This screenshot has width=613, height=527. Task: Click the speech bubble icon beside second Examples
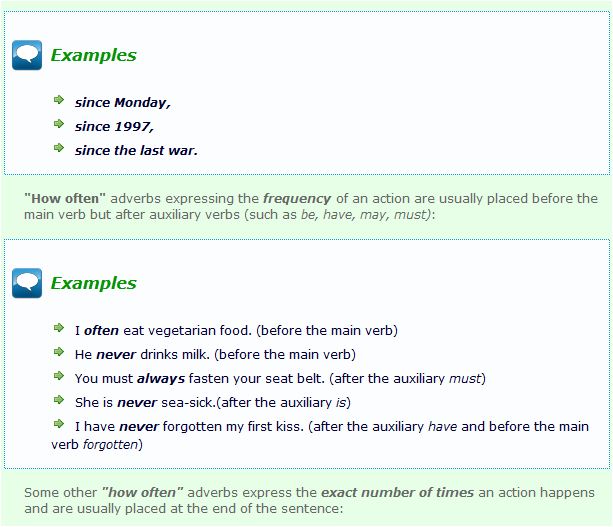(27, 283)
